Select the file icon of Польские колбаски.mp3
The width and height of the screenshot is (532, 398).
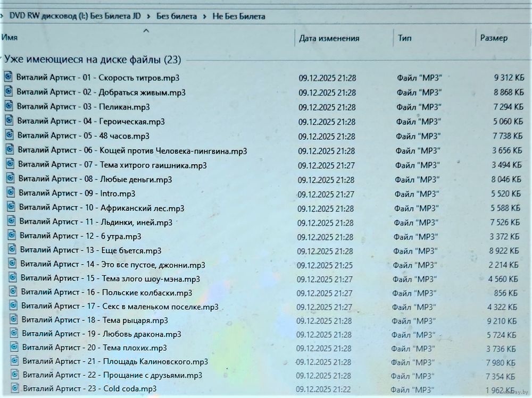click(x=14, y=291)
